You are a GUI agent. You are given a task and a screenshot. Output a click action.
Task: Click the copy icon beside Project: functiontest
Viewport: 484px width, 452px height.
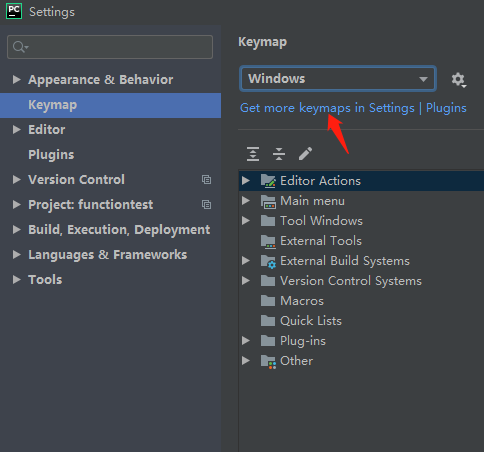tap(206, 205)
